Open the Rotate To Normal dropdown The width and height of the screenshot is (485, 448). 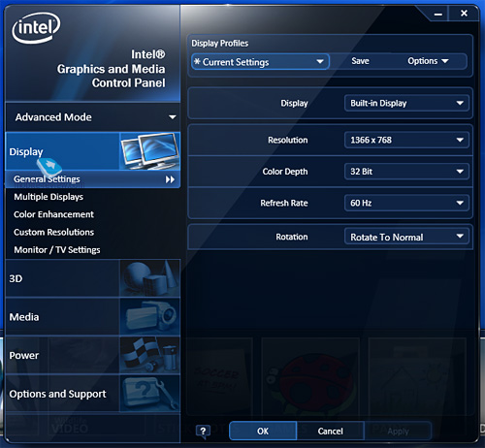coord(406,237)
